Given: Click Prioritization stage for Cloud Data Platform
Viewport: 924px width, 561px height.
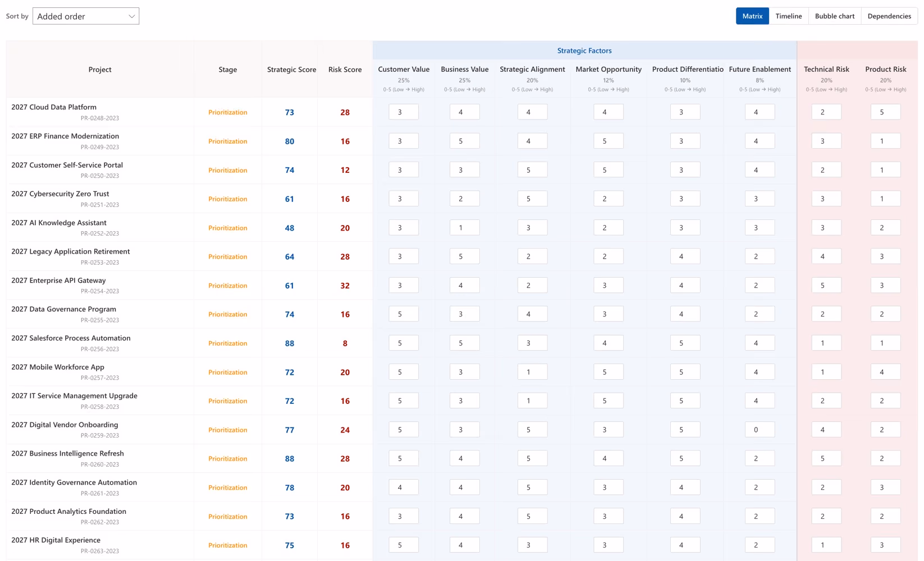Looking at the screenshot, I should point(228,112).
